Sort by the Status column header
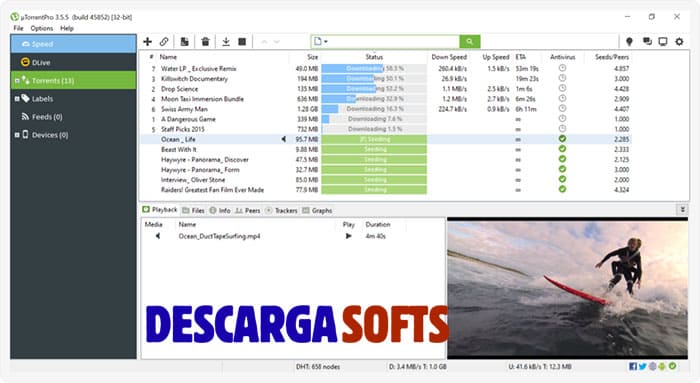This screenshot has height=383, width=700. [374, 57]
